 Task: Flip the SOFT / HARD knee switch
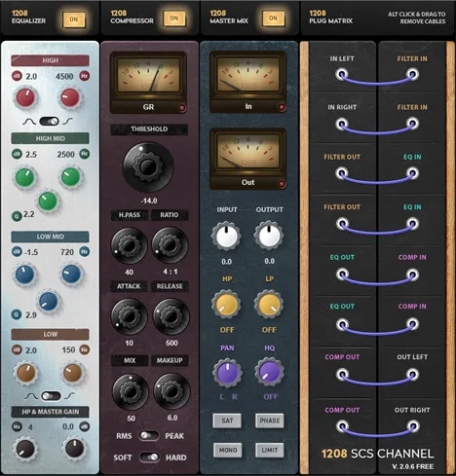coord(149,458)
